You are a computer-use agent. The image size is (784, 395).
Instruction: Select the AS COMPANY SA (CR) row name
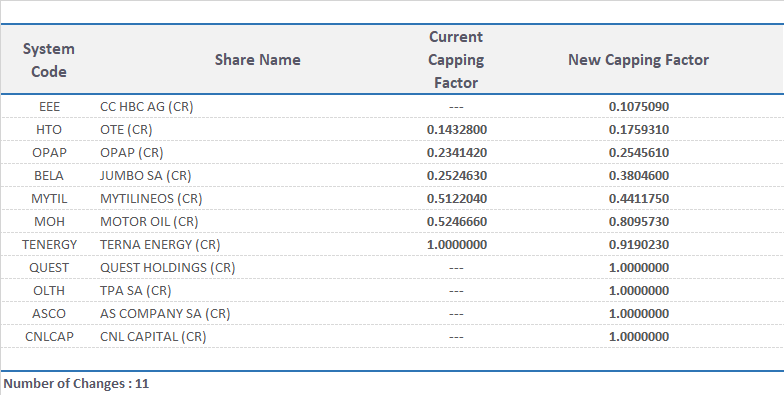pos(165,314)
